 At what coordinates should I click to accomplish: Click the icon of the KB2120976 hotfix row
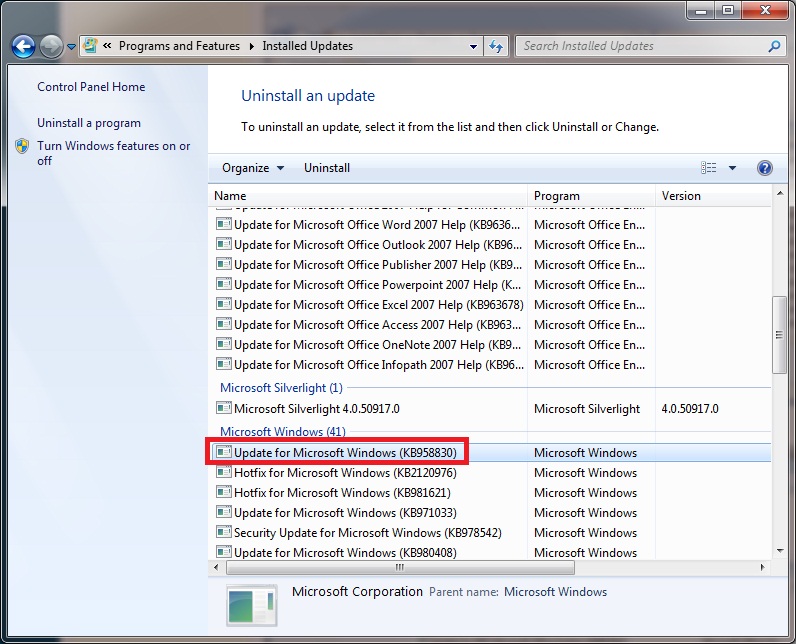point(223,472)
